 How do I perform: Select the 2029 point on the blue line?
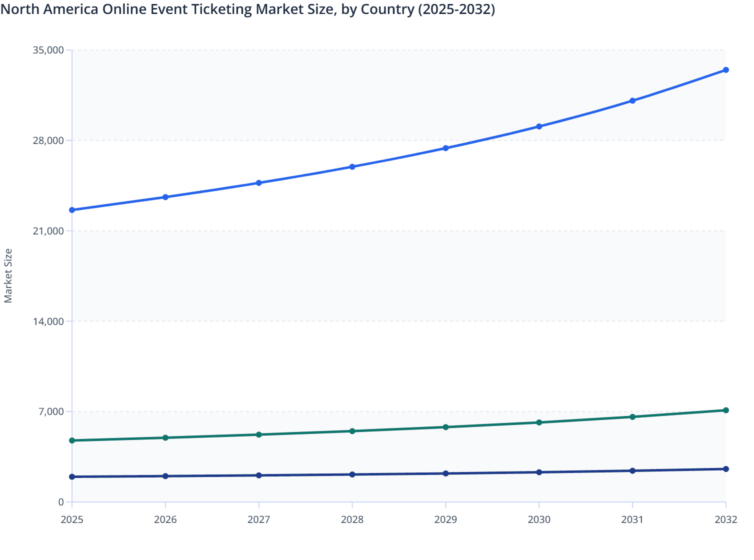point(445,147)
